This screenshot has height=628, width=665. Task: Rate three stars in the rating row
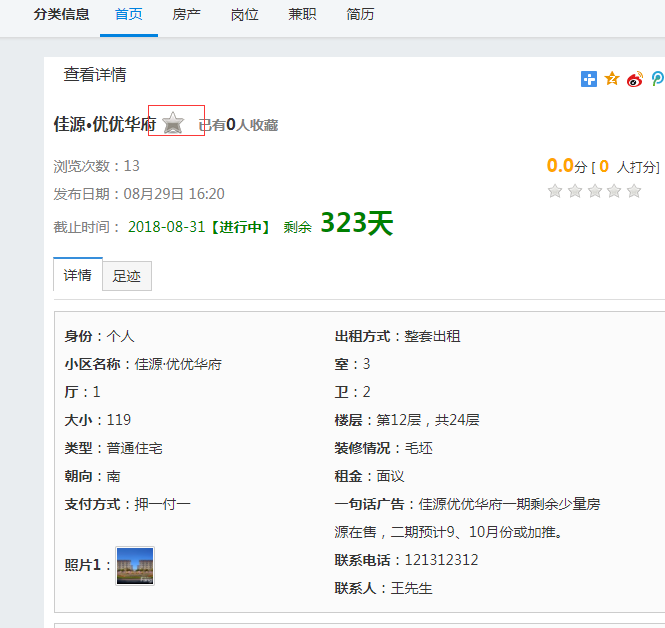[595, 191]
